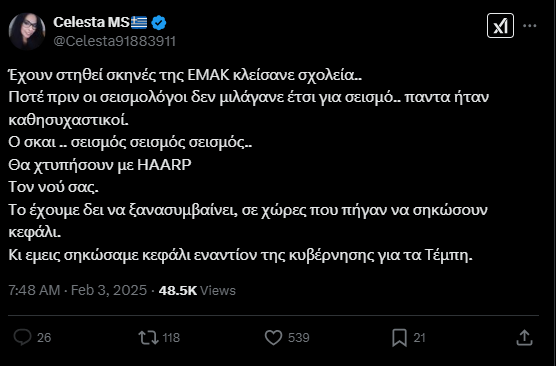The height and width of the screenshot is (366, 556).
Task: Open the @Celesta91883911 handle link
Action: click(x=115, y=41)
